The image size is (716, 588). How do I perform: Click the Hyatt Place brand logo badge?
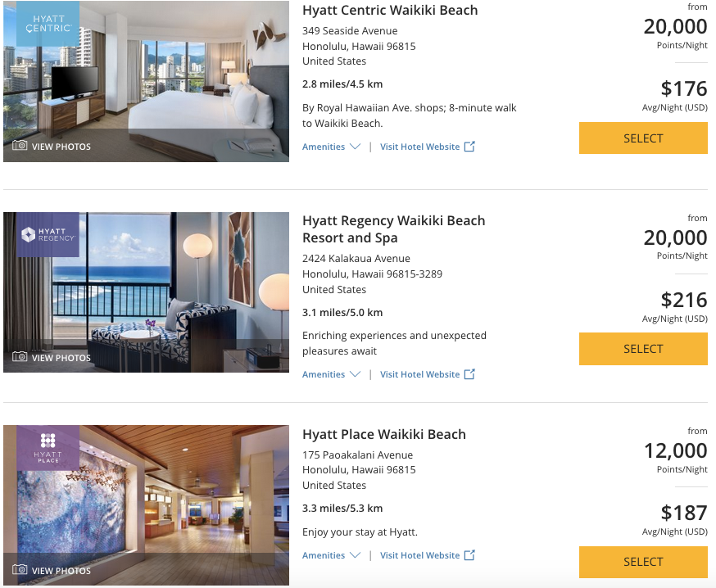tap(48, 447)
